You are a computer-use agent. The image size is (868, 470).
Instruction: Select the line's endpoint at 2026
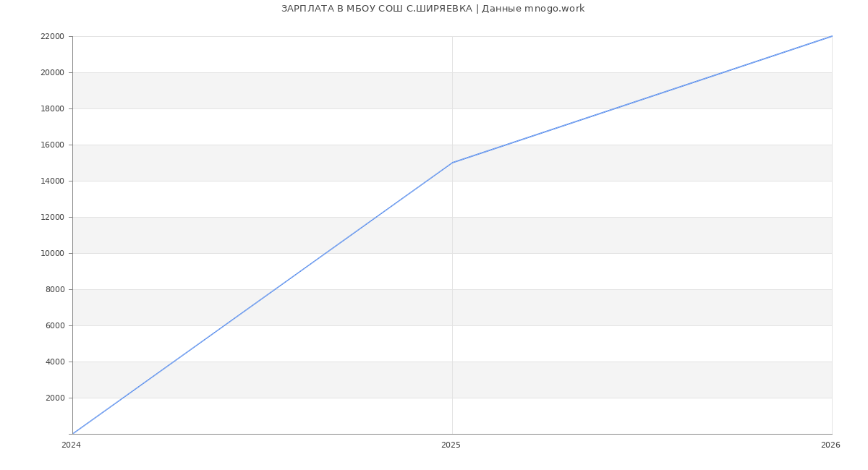pos(832,36)
